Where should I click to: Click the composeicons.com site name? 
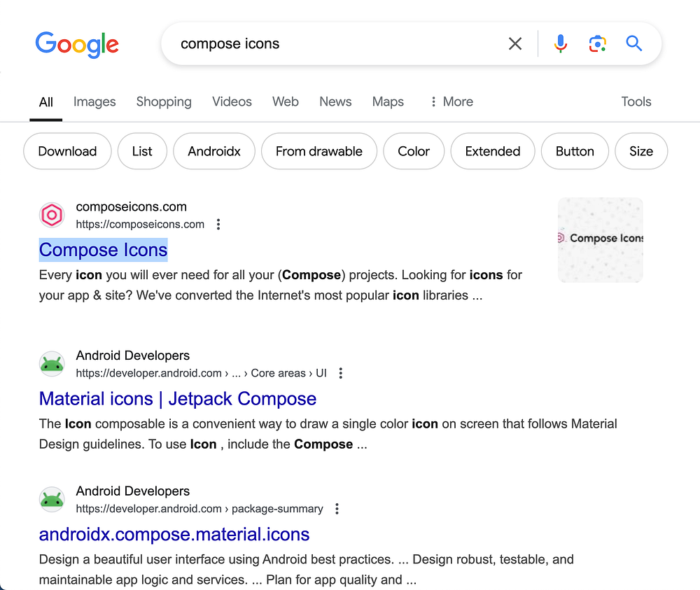coord(132,206)
